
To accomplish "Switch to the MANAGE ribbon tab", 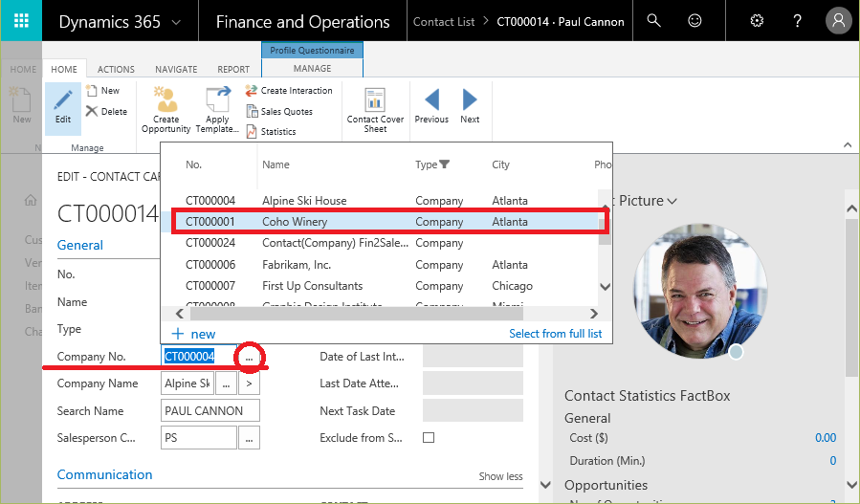I will click(x=312, y=68).
